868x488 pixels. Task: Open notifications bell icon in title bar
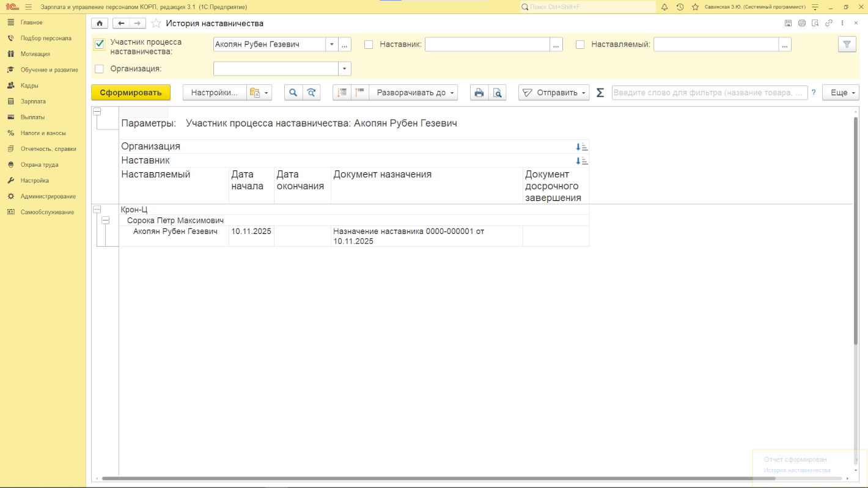coord(664,7)
